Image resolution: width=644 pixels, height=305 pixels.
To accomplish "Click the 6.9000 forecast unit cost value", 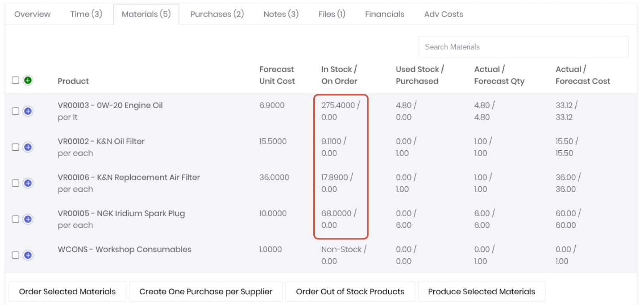I will pyautogui.click(x=272, y=105).
